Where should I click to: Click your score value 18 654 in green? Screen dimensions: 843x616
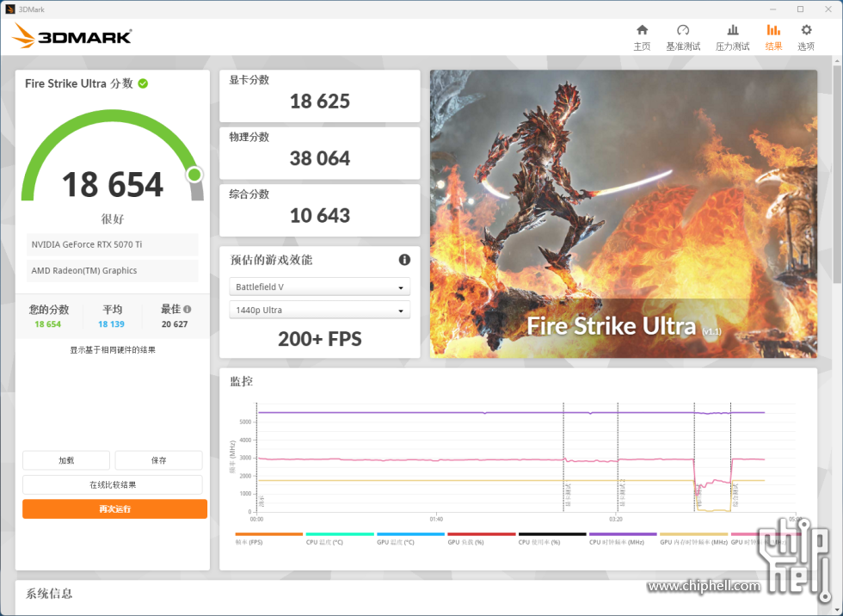(x=48, y=324)
